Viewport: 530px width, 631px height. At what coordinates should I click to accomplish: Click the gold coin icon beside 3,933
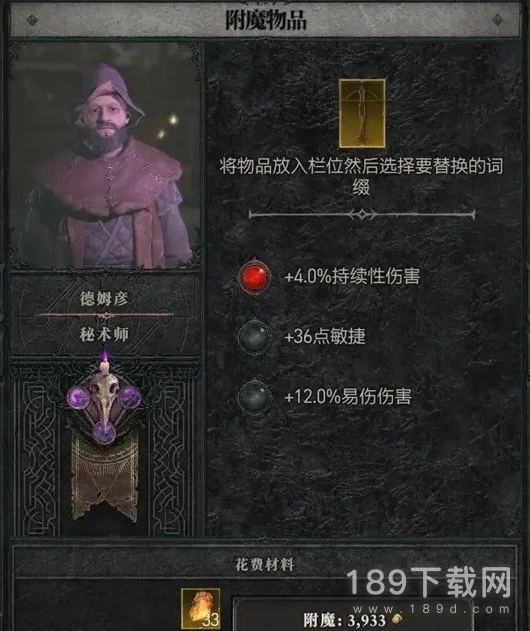396,620
